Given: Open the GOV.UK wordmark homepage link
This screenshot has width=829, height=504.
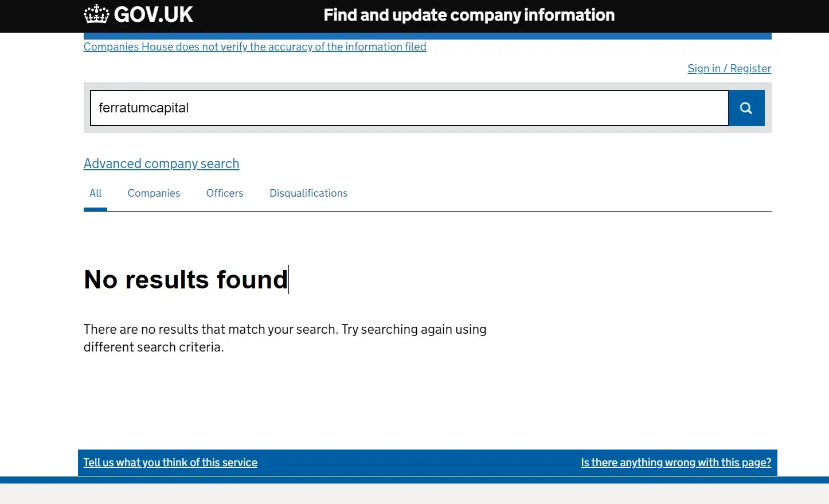Looking at the screenshot, I should click(x=153, y=14).
